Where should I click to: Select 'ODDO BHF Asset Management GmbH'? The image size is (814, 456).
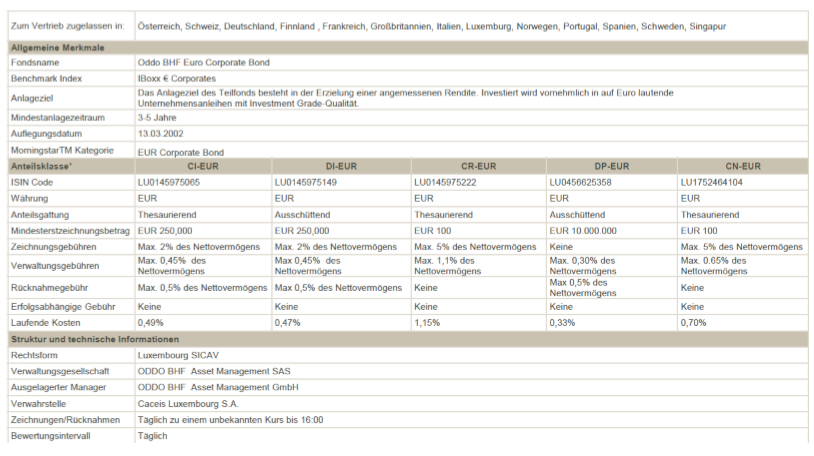tap(218, 387)
